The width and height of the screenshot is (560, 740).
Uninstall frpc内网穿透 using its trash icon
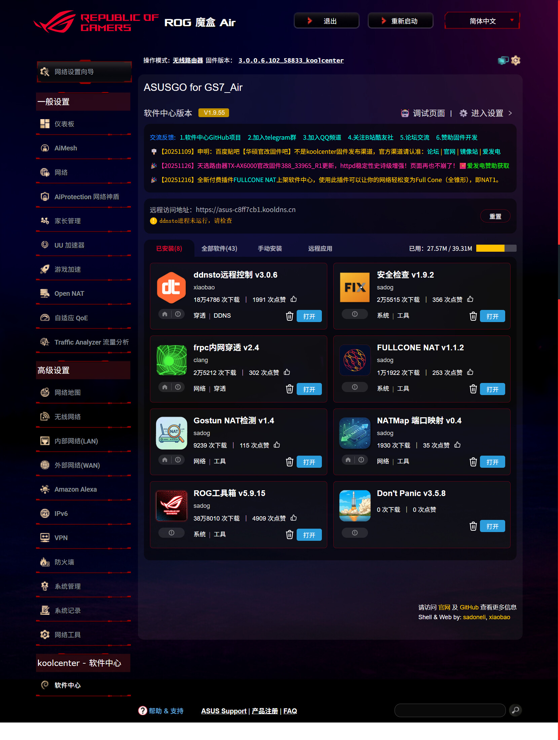point(290,389)
